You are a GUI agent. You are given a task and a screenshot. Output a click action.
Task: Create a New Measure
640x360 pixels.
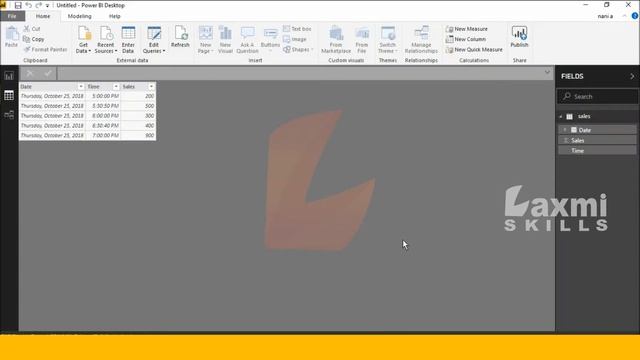pos(467,29)
